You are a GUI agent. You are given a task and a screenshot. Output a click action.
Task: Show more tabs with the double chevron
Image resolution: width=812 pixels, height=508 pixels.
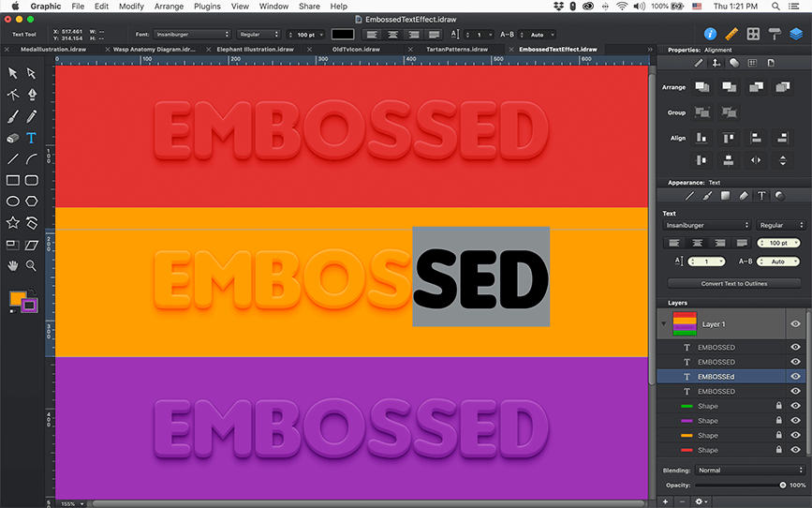[x=650, y=50]
